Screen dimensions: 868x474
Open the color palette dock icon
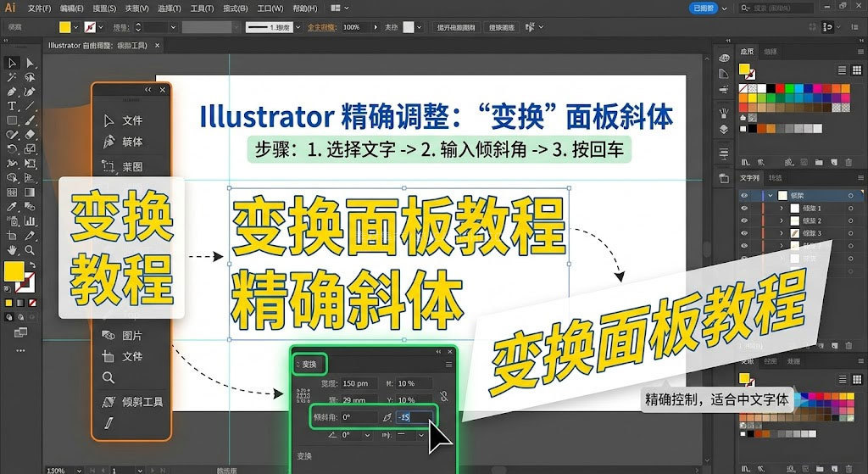click(x=724, y=59)
